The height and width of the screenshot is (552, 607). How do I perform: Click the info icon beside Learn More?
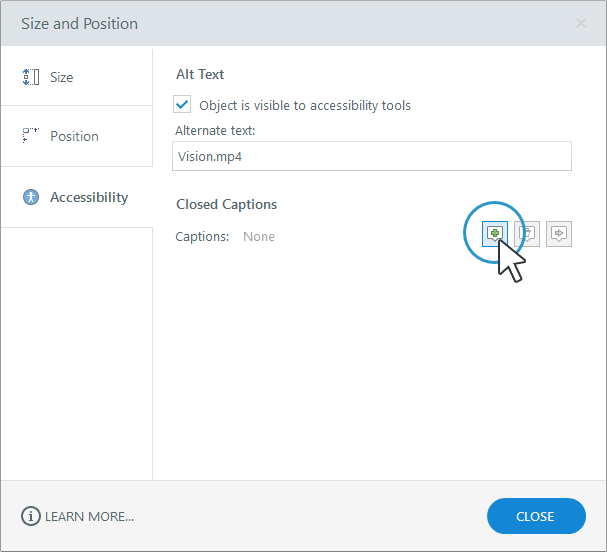pos(31,516)
